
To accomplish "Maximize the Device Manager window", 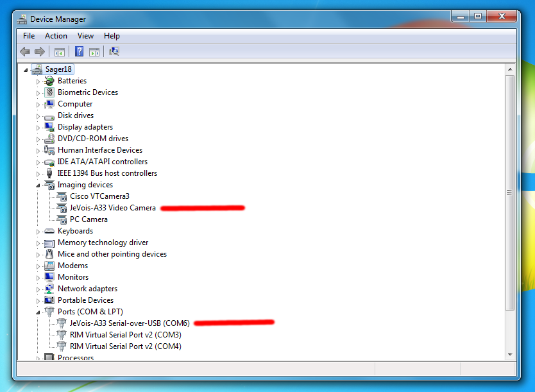I will coord(478,17).
